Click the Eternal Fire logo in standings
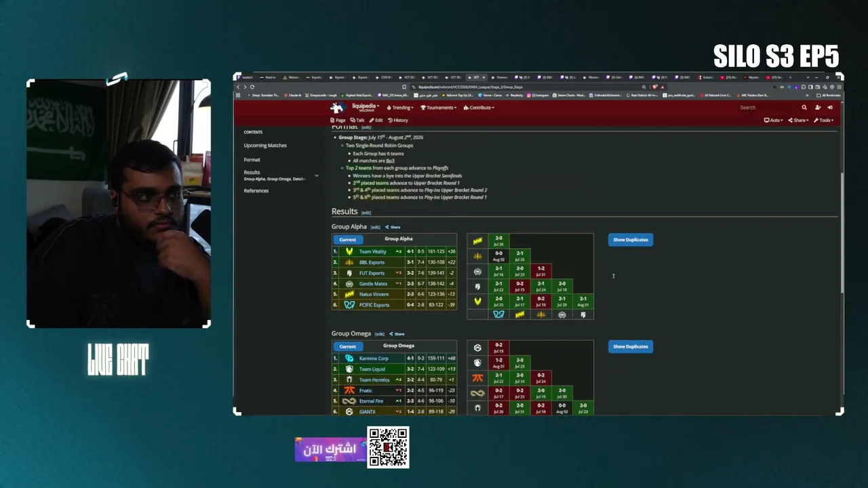 (349, 401)
